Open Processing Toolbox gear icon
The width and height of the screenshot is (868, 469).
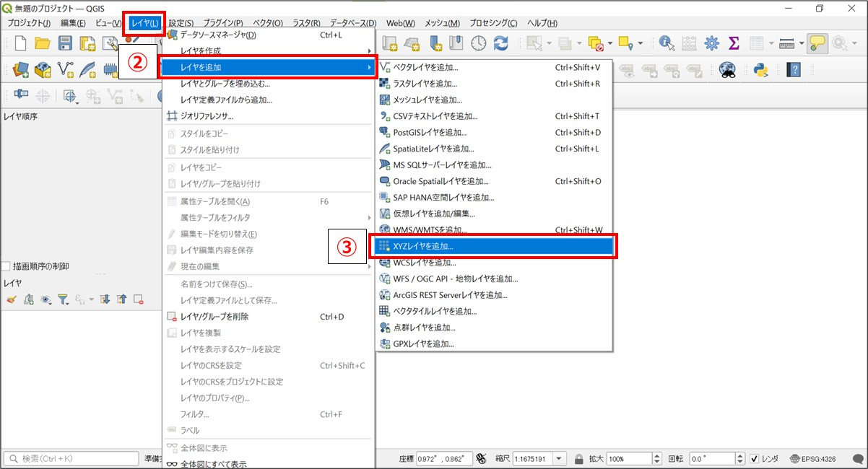tap(711, 43)
